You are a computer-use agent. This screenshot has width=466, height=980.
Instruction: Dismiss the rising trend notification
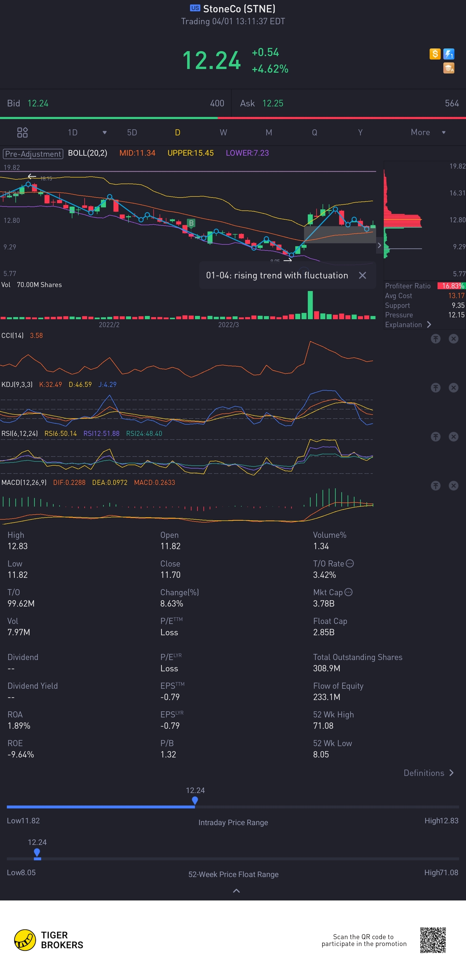point(362,275)
